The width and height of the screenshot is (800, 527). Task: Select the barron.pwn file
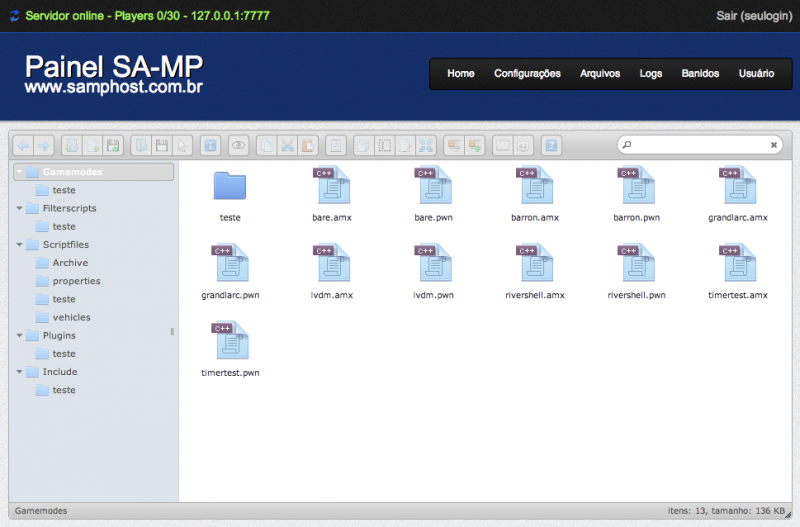636,194
